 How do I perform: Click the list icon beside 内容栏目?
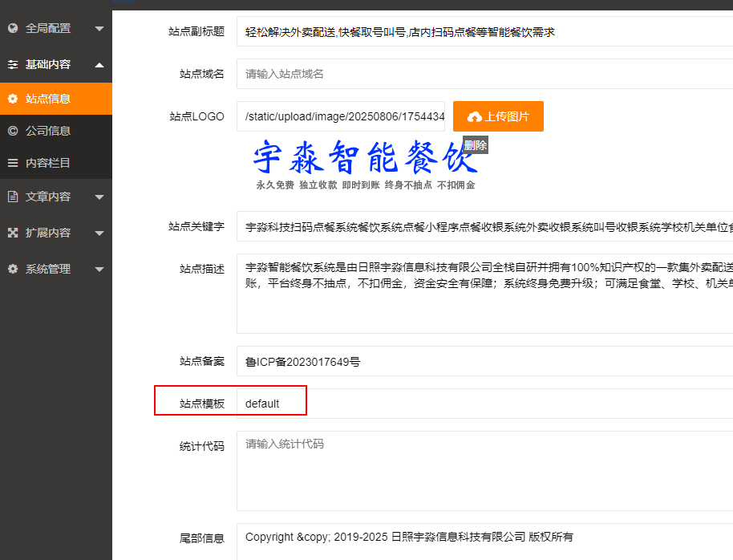point(13,163)
